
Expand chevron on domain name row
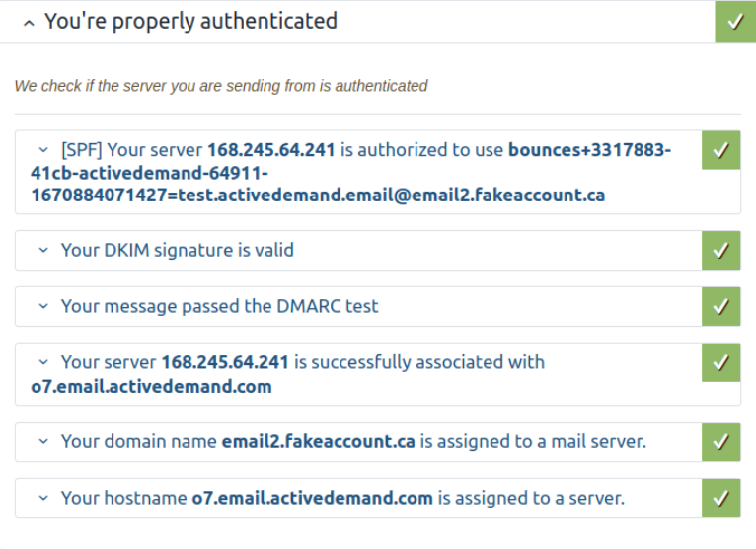(43, 441)
